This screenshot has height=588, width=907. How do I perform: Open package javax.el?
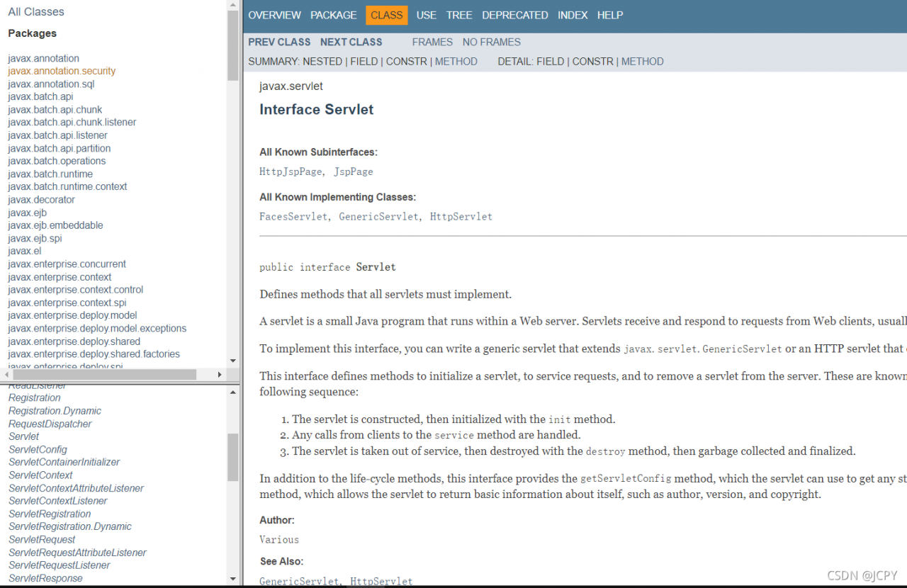[24, 251]
